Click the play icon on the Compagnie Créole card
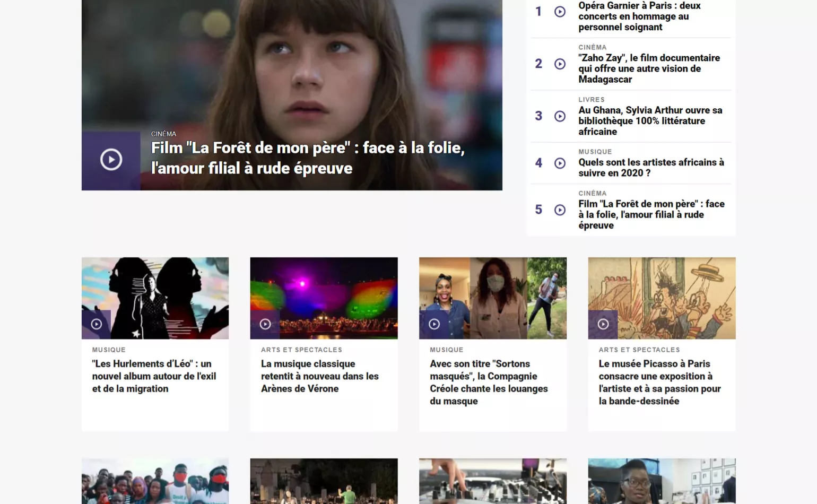The image size is (817, 504). (x=434, y=324)
